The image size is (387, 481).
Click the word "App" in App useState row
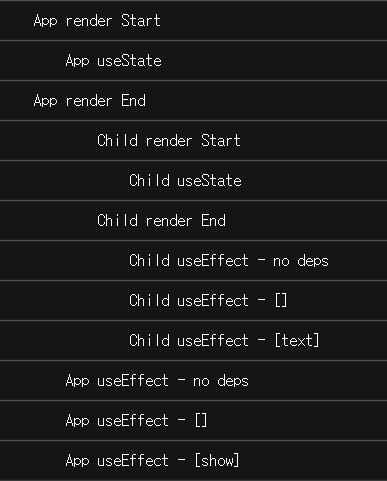77,61
